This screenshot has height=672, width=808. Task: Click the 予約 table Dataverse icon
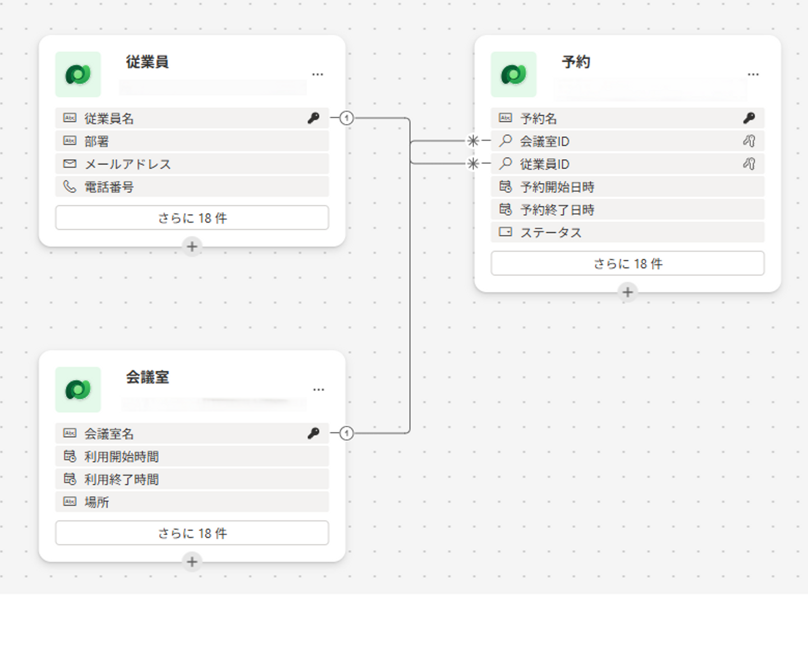pos(513,75)
